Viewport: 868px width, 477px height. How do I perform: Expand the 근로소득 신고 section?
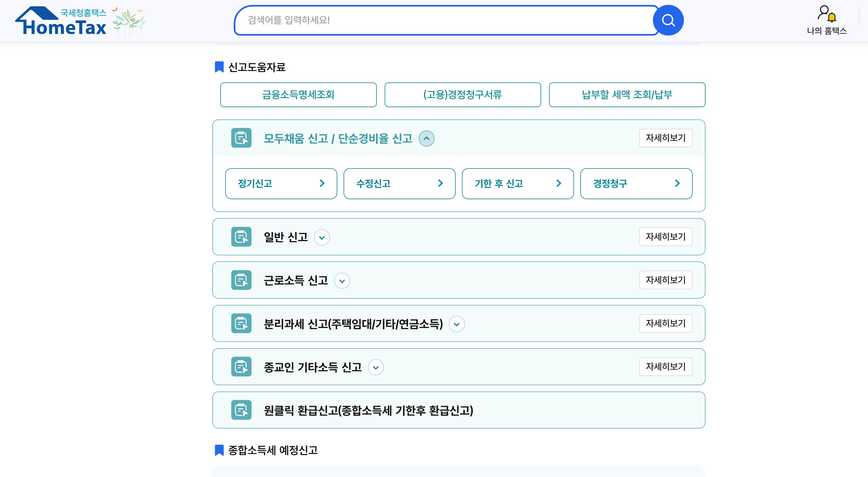coord(342,281)
